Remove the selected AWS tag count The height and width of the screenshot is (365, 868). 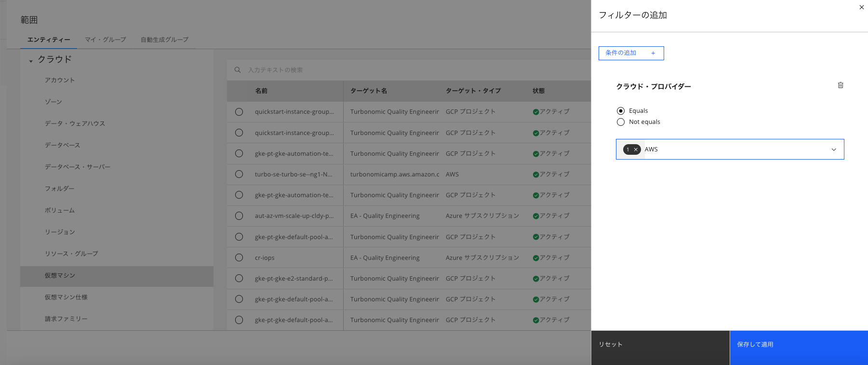636,149
